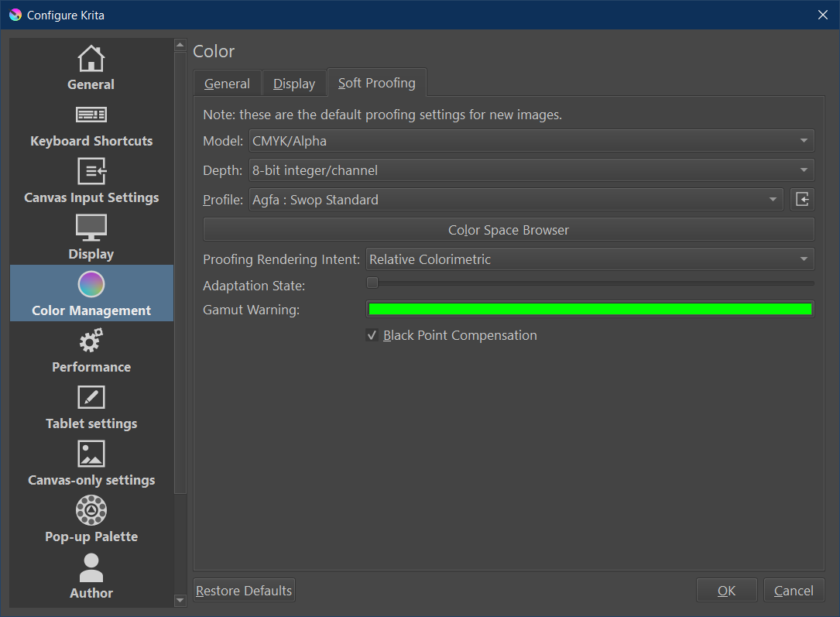This screenshot has width=840, height=617.
Task: Select the Soft Proofing tab
Action: [x=376, y=83]
